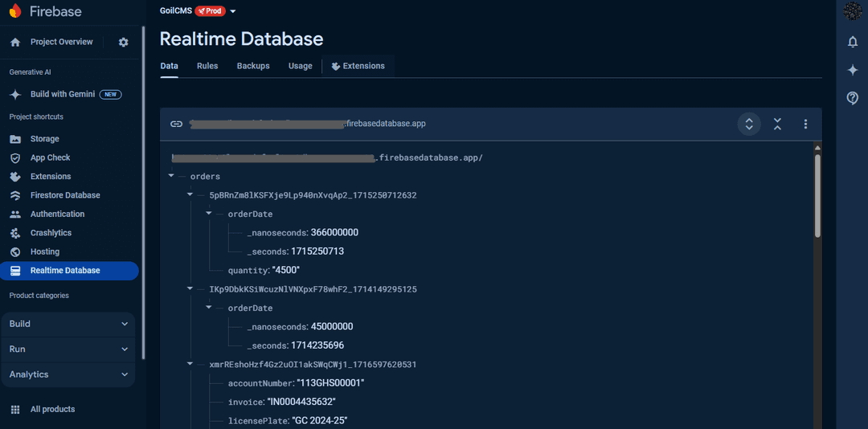Image resolution: width=868 pixels, height=429 pixels.
Task: Switch to the Data tab
Action: [170, 66]
